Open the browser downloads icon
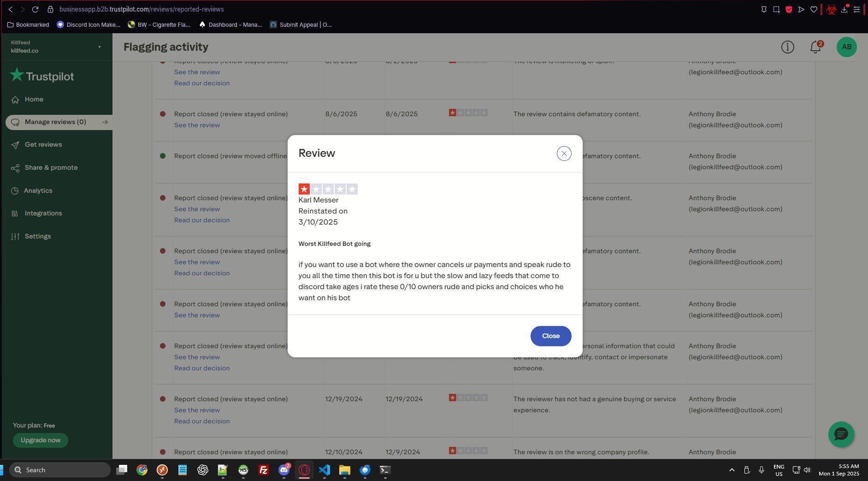Viewport: 868px width, 481px height. 844,9
